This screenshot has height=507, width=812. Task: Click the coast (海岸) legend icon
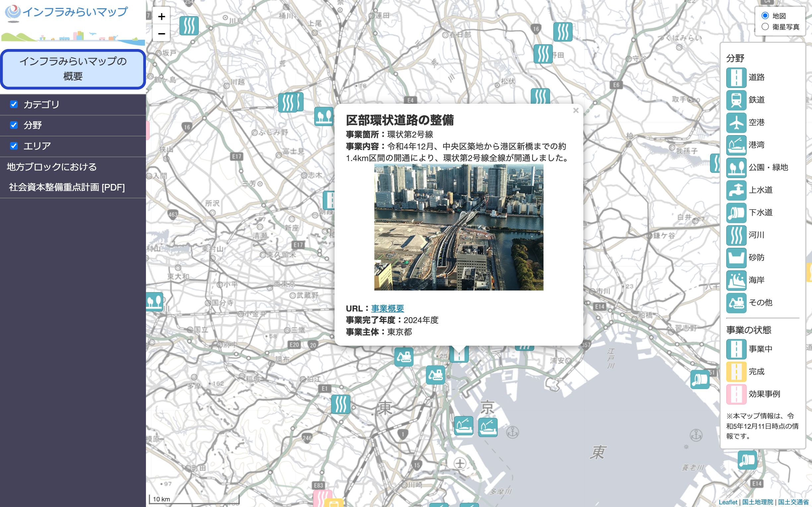(736, 280)
